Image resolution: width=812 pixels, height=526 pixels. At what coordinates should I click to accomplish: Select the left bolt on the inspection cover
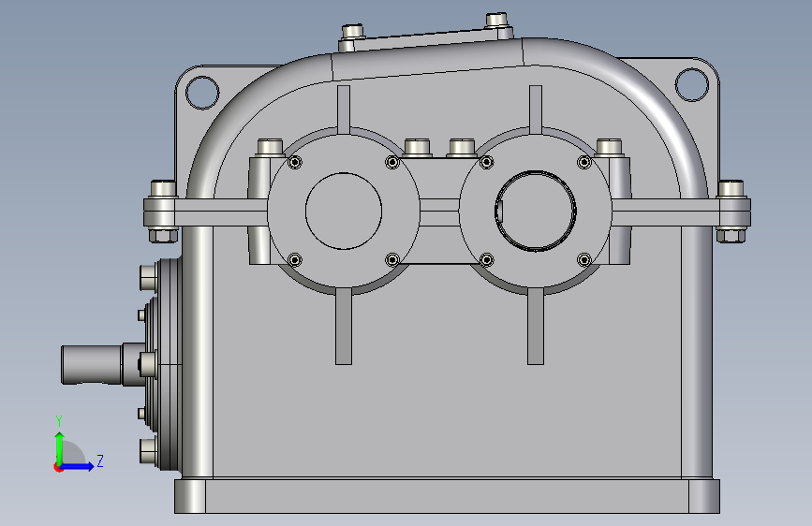click(x=352, y=31)
